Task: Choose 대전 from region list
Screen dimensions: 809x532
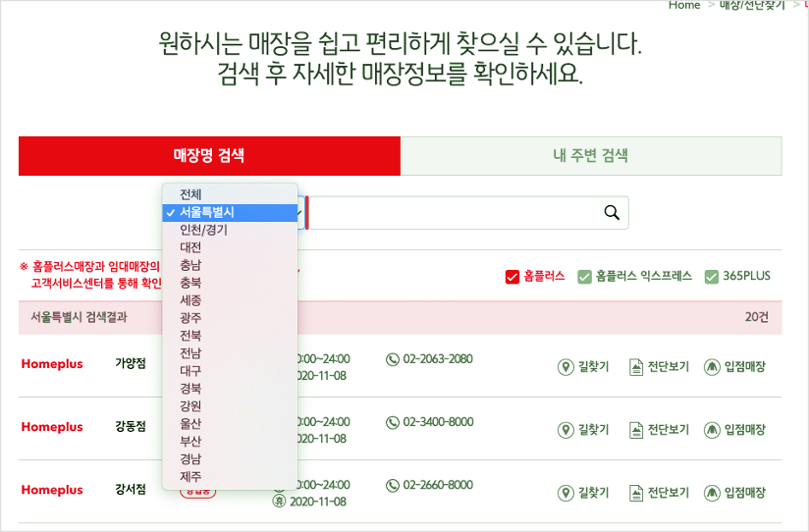Action: pyautogui.click(x=230, y=247)
